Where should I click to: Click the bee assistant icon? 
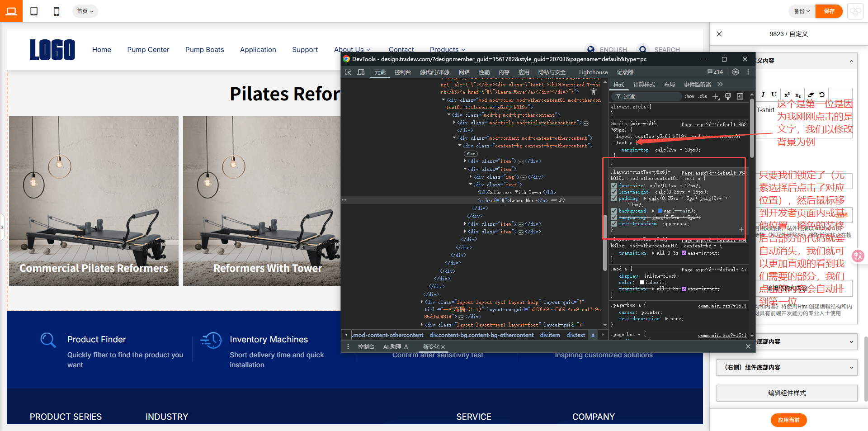tap(855, 11)
